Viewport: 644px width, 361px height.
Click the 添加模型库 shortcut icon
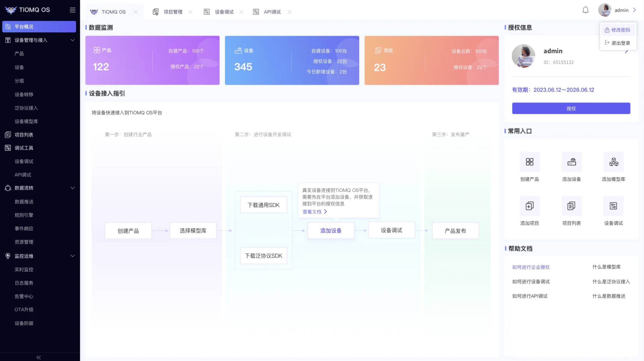click(x=614, y=162)
